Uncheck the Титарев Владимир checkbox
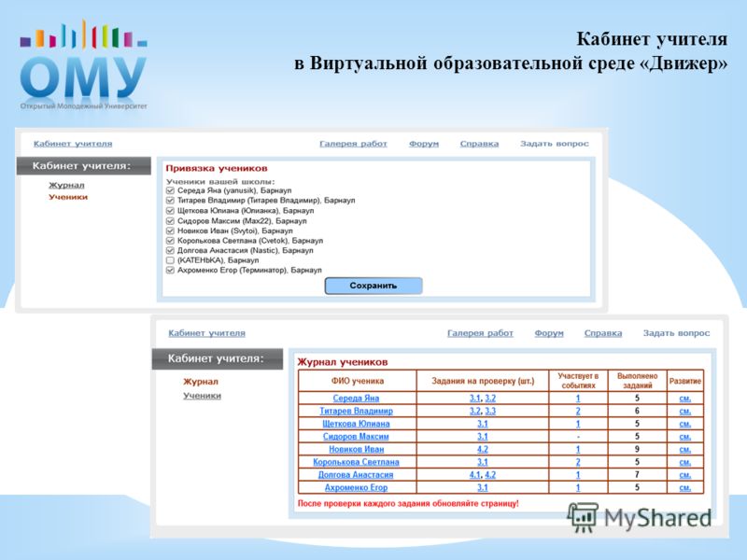 point(170,201)
